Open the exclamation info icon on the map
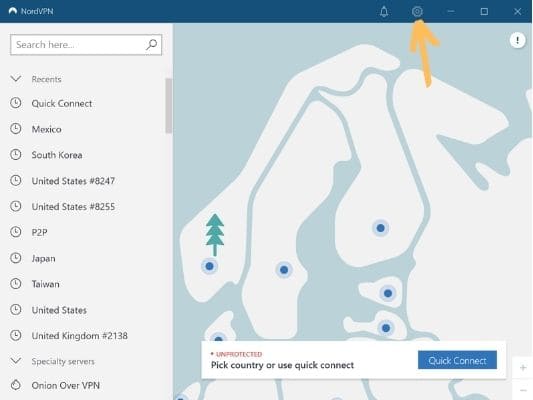Viewport: 533px width, 400px height. tap(517, 40)
